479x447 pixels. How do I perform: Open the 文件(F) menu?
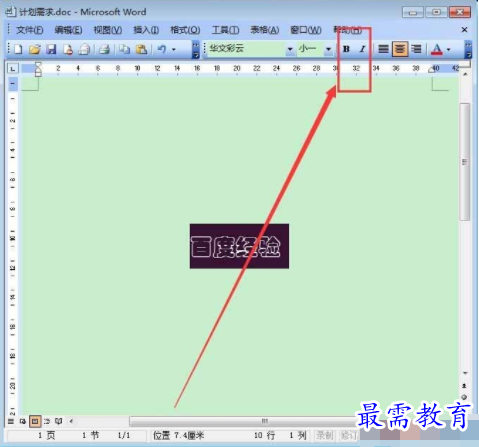[30, 30]
